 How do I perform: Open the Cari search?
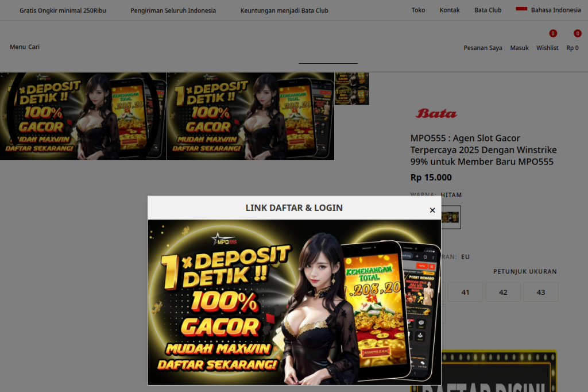click(x=34, y=47)
